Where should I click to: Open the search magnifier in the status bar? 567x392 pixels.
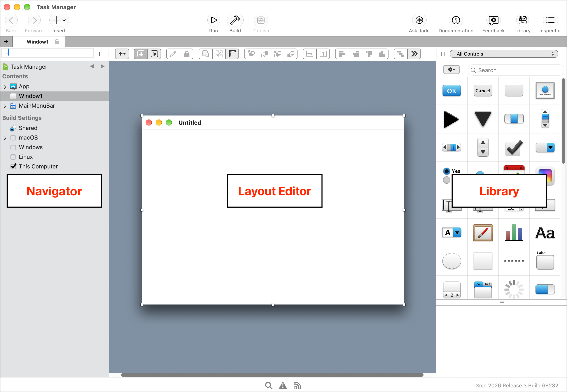tap(269, 385)
